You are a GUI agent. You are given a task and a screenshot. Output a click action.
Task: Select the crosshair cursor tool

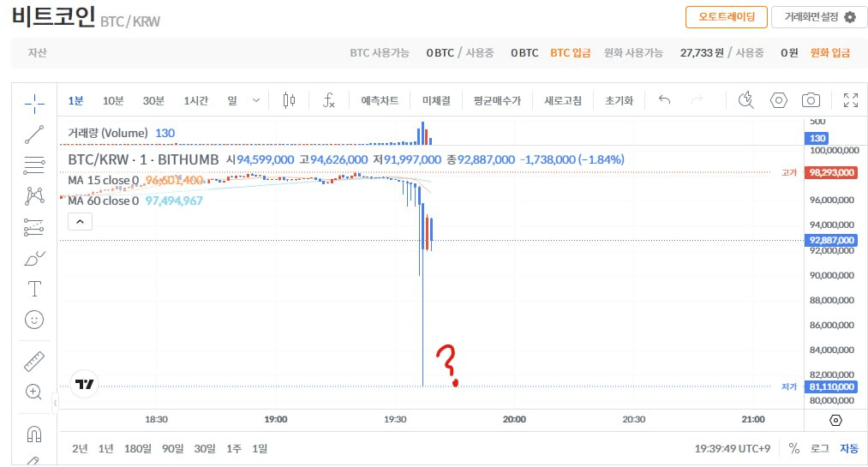coord(34,104)
